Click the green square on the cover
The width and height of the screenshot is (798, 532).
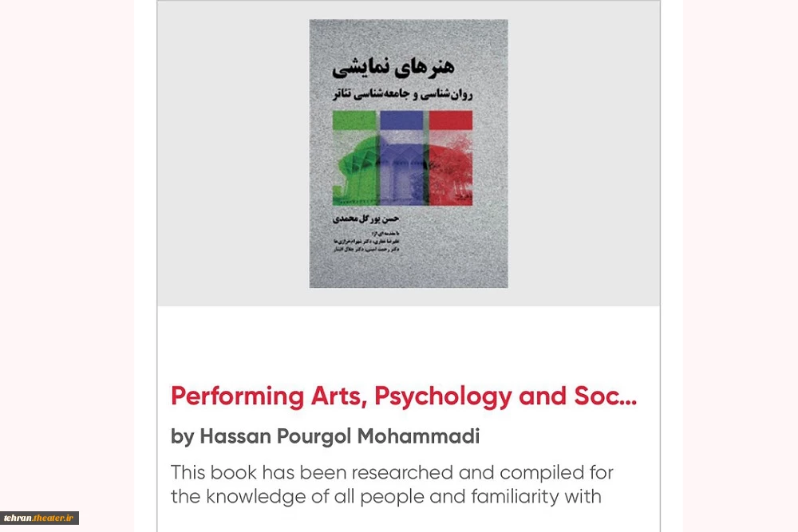354,120
